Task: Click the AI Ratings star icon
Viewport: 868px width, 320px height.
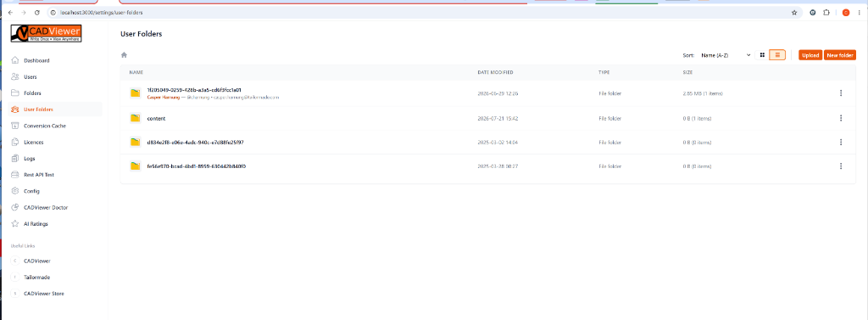Action: click(15, 223)
